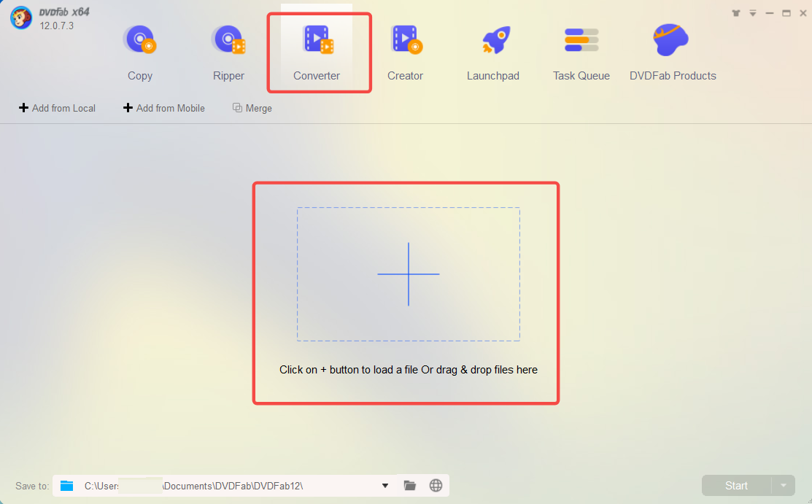
Task: Add a file from Mobile
Action: pyautogui.click(x=163, y=108)
